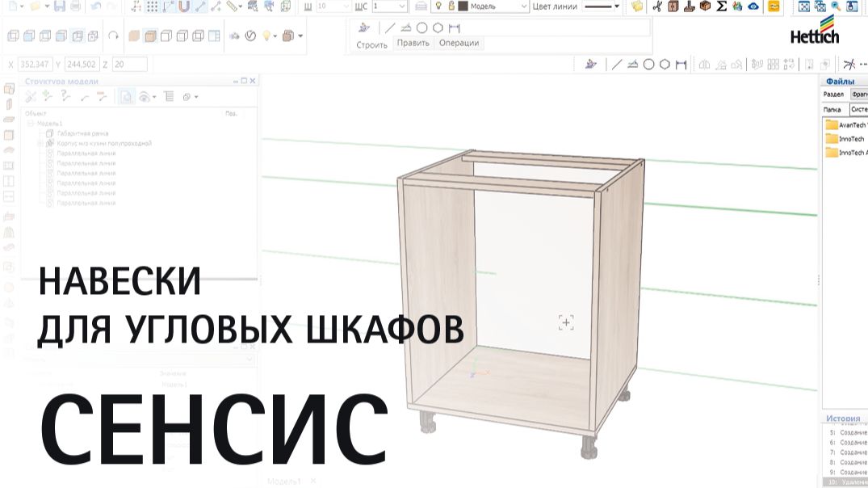Click the X coordinate field 352.347
The height and width of the screenshot is (488, 868).
35,65
